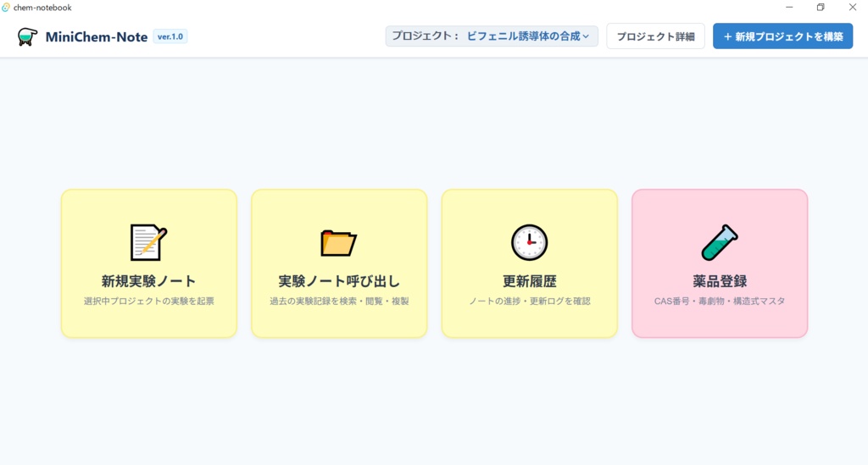Open プロジェクト詳細
The height and width of the screenshot is (465, 868).
coord(655,36)
